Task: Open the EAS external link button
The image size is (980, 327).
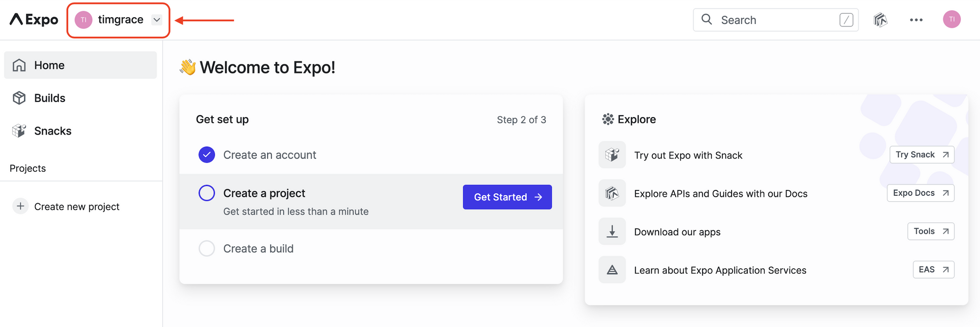Action: (933, 269)
